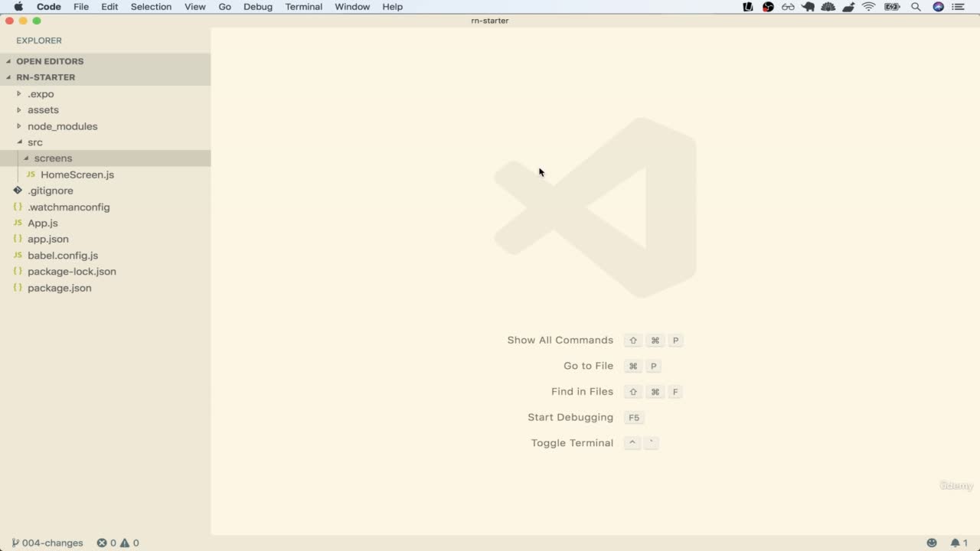Screen dimensions: 980x551
Task: Click braces icon beside package.json
Action: tap(18, 288)
